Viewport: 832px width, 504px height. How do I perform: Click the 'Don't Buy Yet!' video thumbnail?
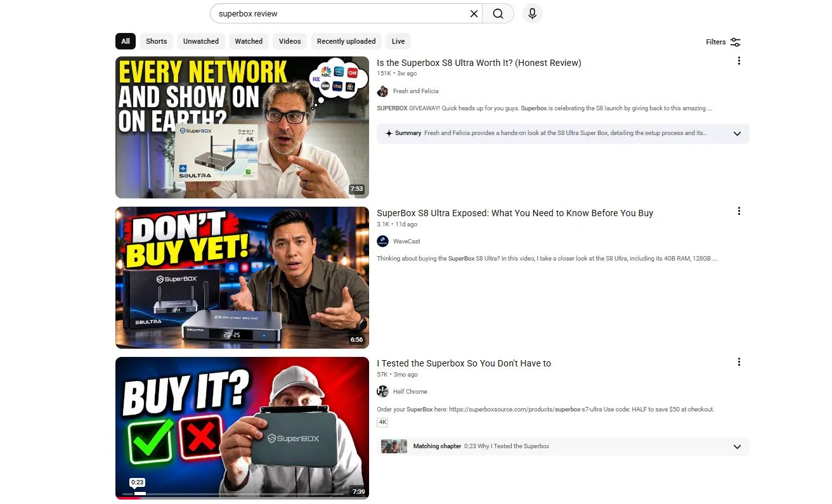coord(242,278)
